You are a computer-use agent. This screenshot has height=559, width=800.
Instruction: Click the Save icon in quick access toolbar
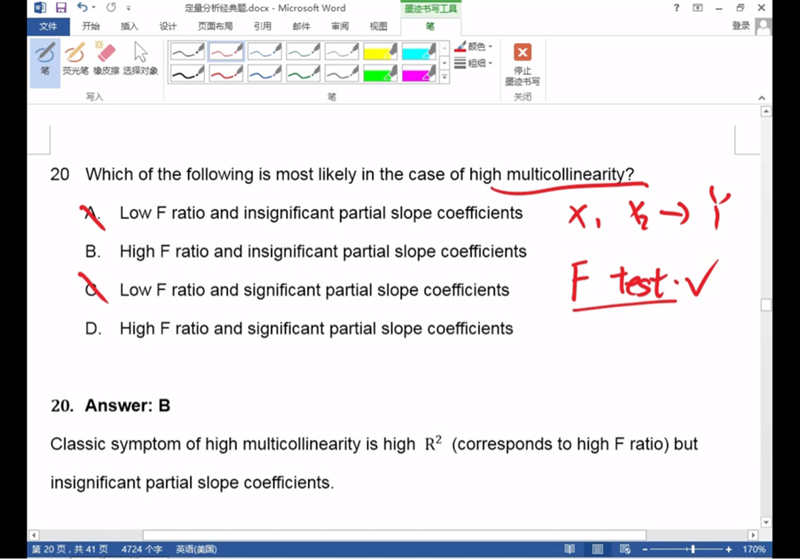tap(61, 8)
